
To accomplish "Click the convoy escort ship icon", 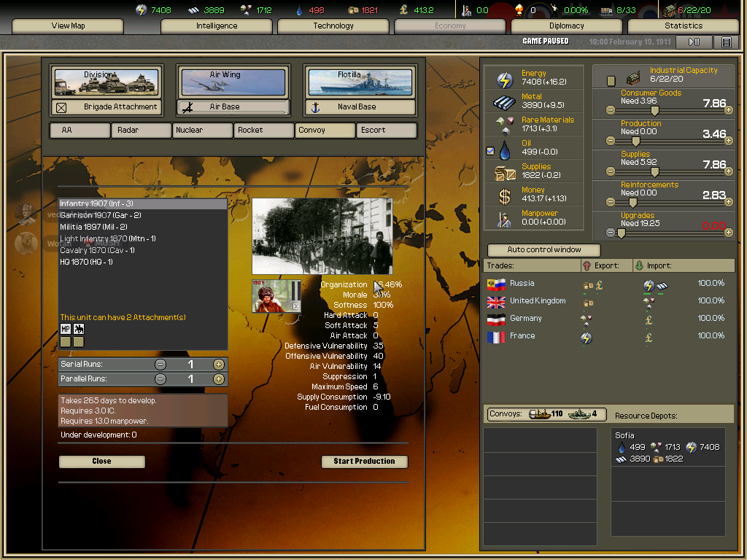I will pyautogui.click(x=579, y=414).
